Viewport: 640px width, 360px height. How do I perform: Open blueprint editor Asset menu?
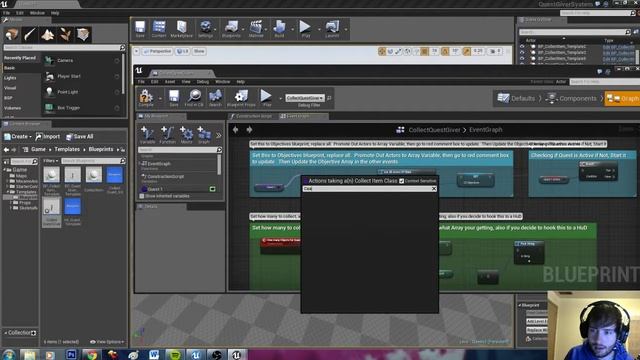pyautogui.click(x=169, y=82)
